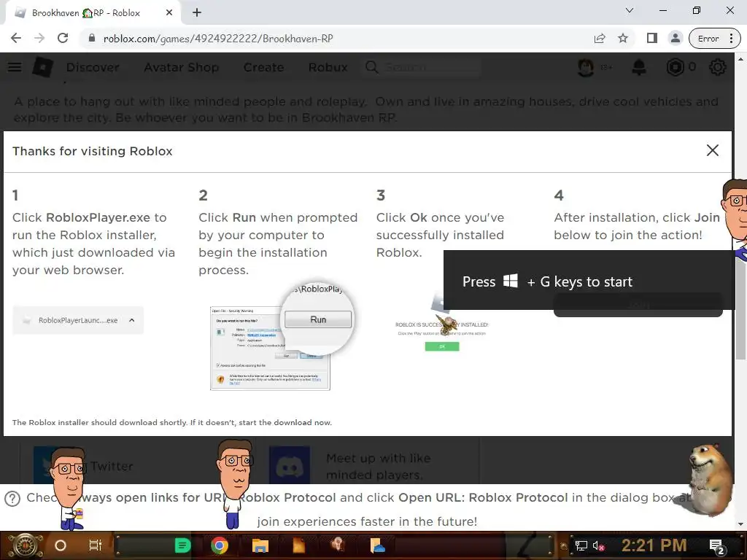747x560 pixels.
Task: Open the Robux balance icon
Action: pyautogui.click(x=675, y=68)
